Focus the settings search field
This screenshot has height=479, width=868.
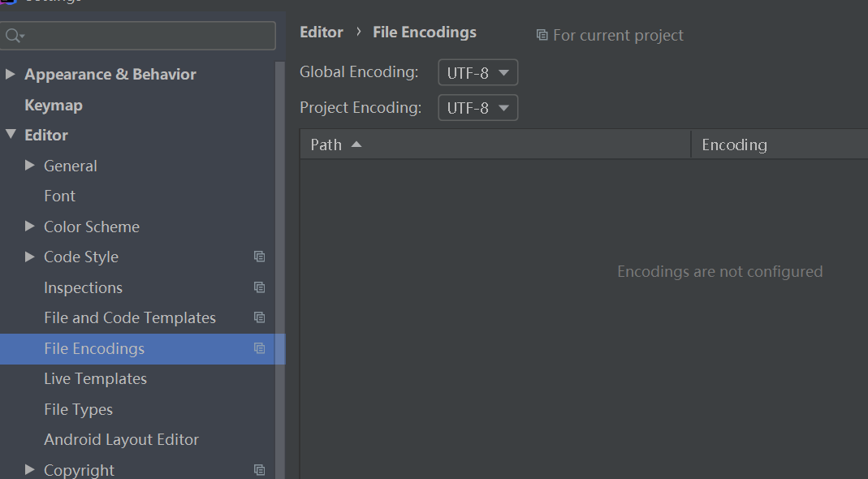pyautogui.click(x=150, y=36)
